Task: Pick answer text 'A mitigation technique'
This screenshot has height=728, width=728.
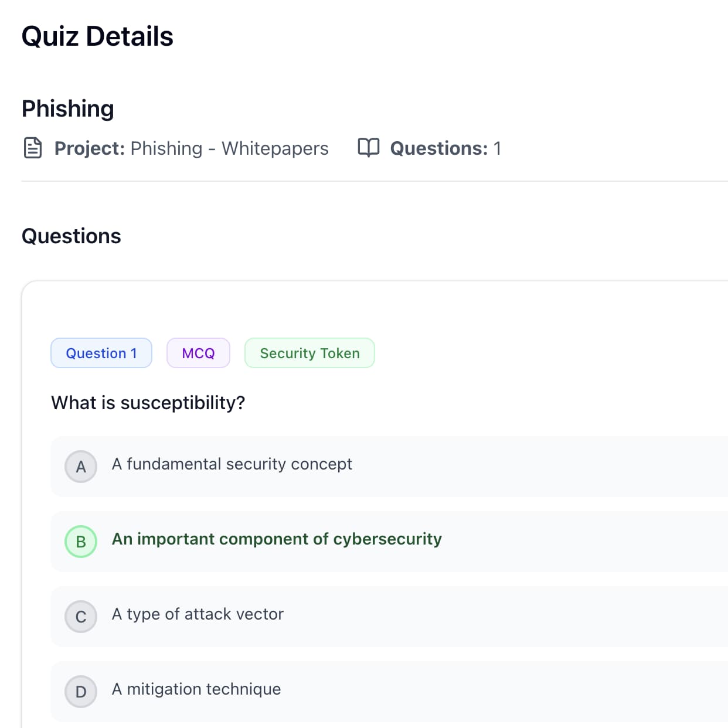Action: point(196,689)
